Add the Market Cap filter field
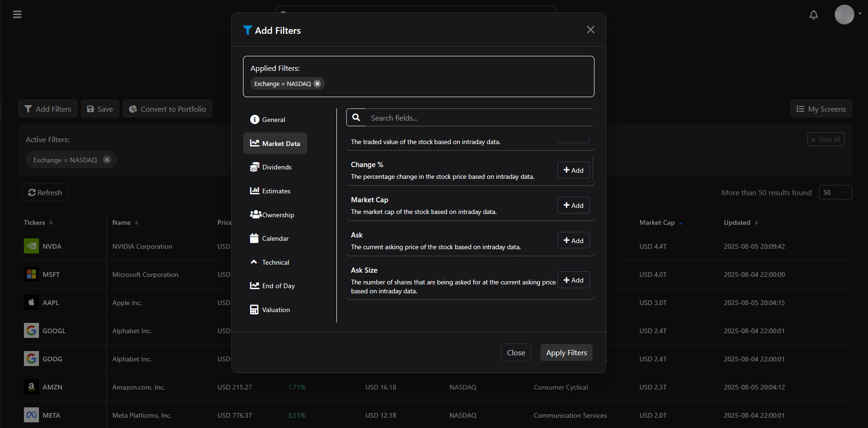The height and width of the screenshot is (428, 868). click(573, 205)
